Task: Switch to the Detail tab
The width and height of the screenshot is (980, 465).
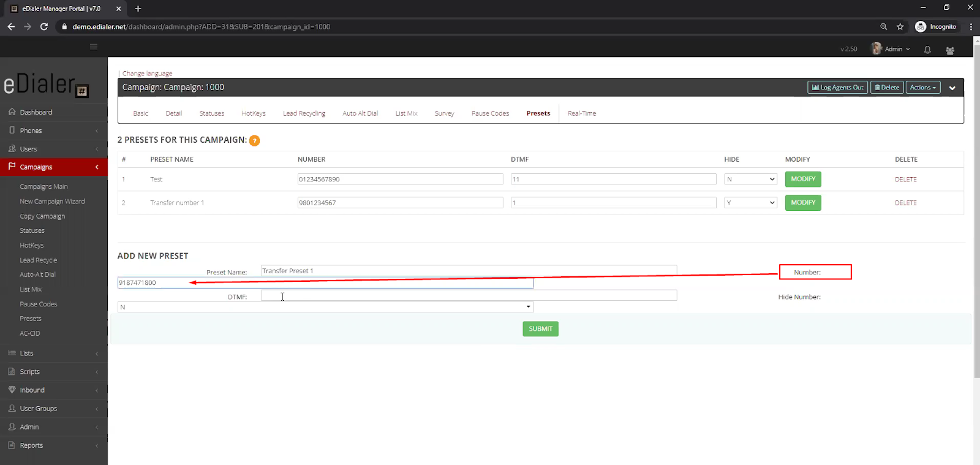Action: [174, 113]
